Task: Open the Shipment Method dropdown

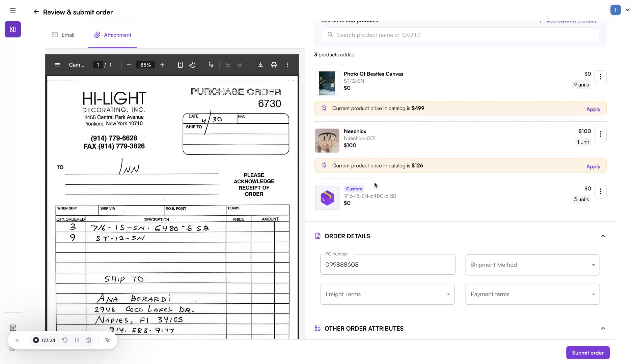Action: tap(532, 265)
